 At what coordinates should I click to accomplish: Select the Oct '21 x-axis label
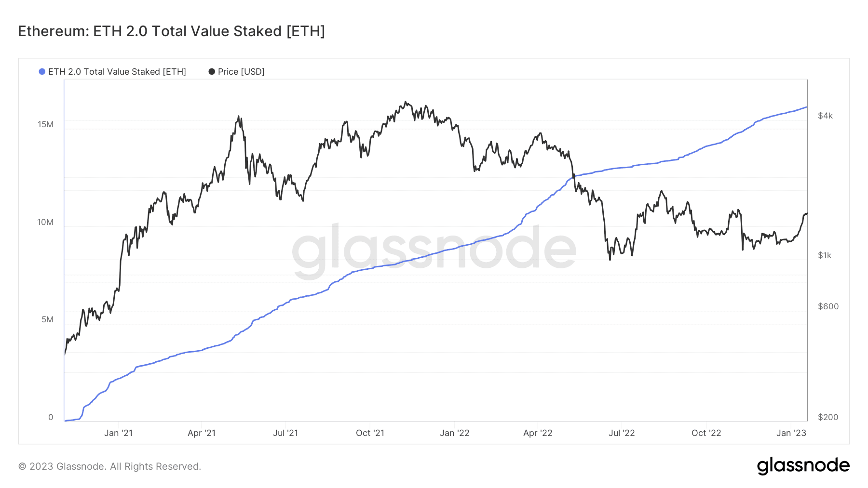coord(370,433)
